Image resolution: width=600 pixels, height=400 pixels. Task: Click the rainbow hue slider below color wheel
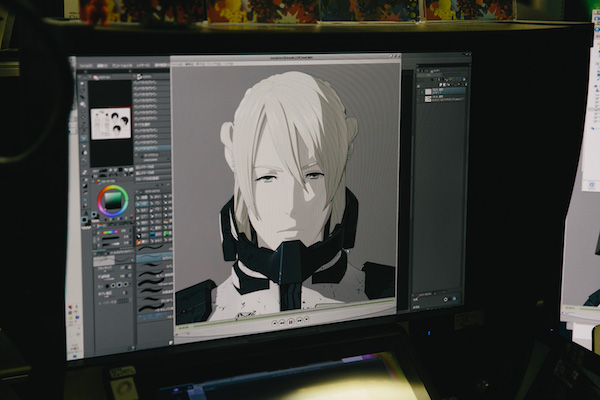click(110, 232)
